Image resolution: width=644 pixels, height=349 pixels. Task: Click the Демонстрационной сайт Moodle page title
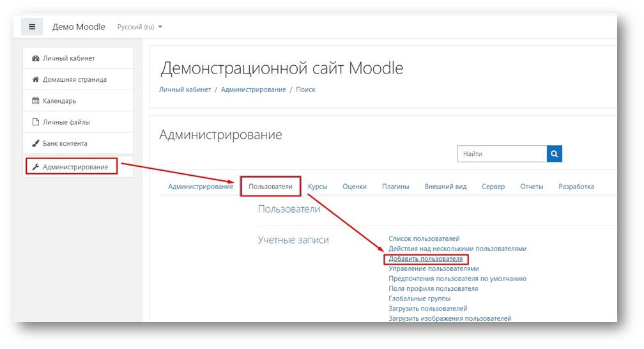pyautogui.click(x=282, y=68)
